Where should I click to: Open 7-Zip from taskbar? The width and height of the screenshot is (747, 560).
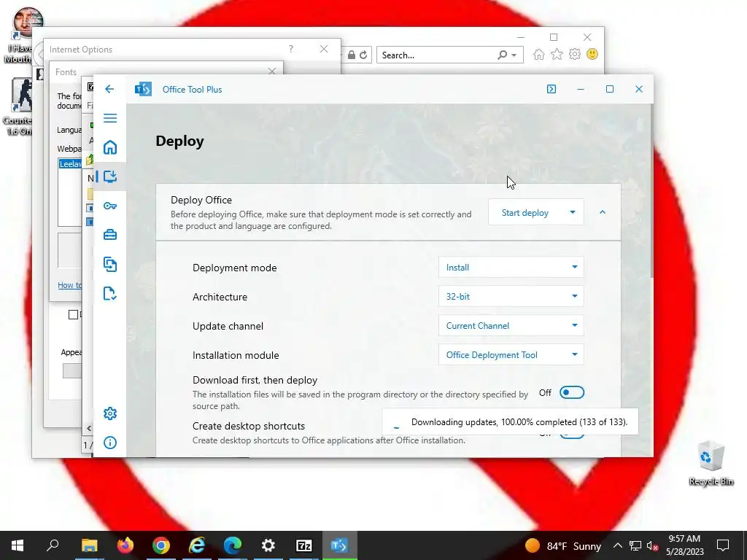(304, 545)
